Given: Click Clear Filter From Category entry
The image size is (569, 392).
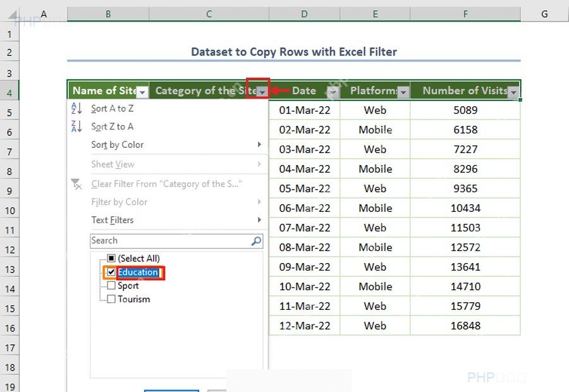Looking at the screenshot, I should [166, 184].
